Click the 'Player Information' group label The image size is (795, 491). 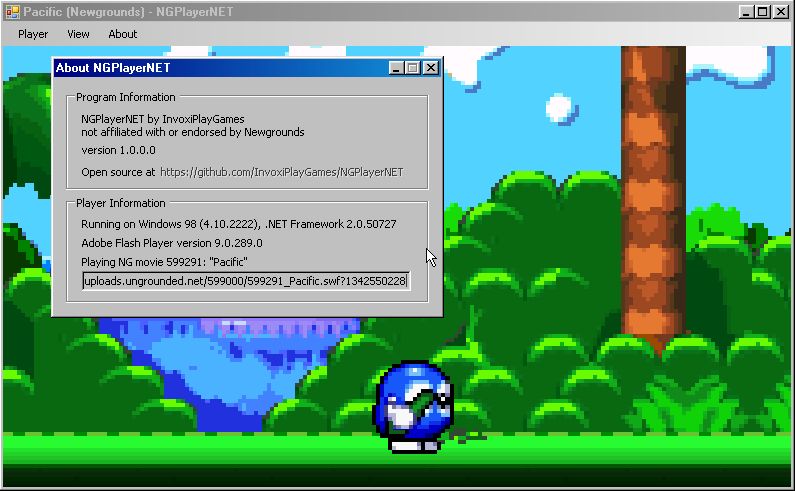(x=121, y=203)
